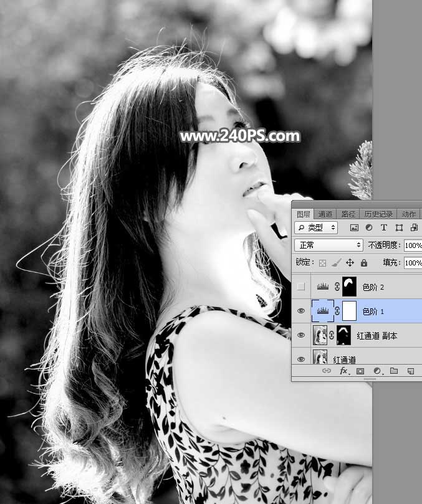Grab the panel bottom resize grip

coord(370,379)
